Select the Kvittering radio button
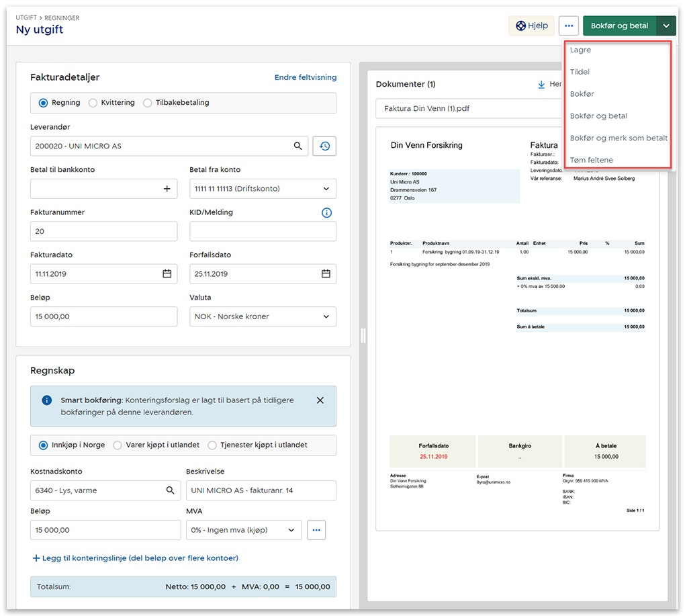Screen dimensions: 685x616 pos(93,103)
